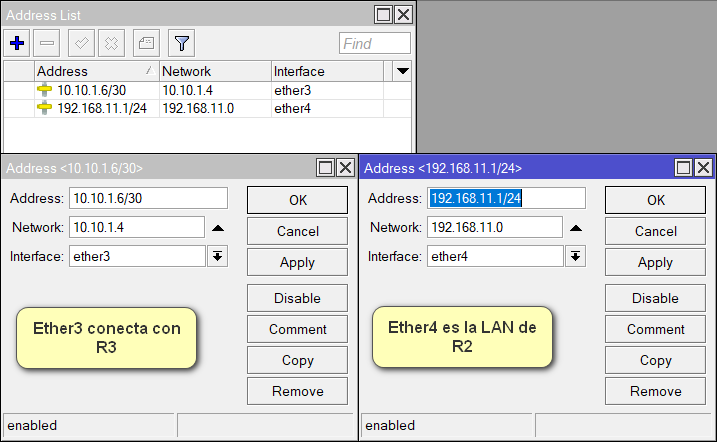Screen dimensions: 717x442
Task: Click the Comment toolbar icon
Action: 146,43
